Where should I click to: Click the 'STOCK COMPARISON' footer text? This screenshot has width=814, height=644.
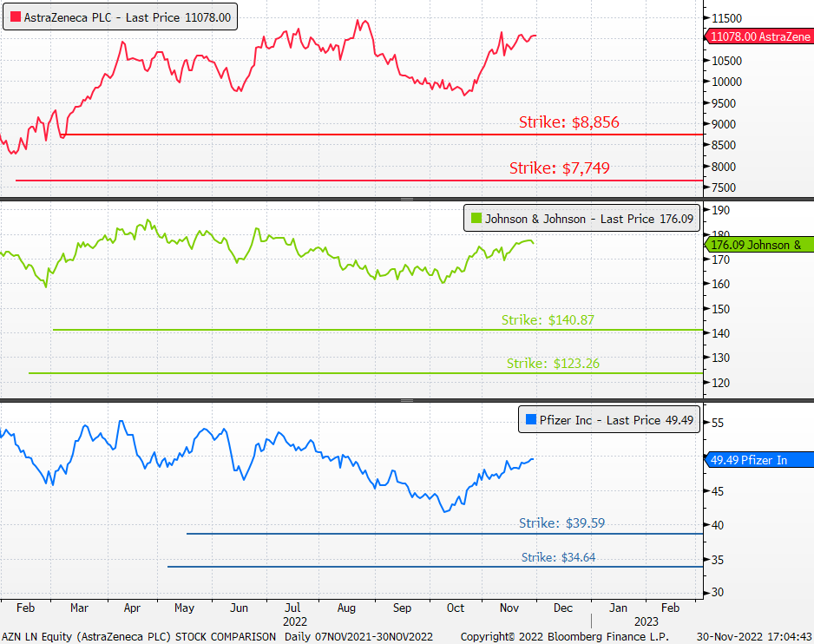coord(226,636)
